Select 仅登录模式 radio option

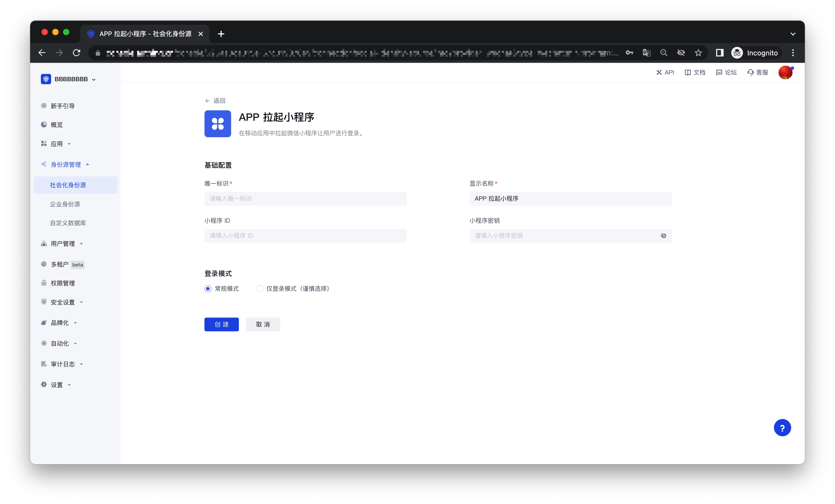click(x=259, y=289)
